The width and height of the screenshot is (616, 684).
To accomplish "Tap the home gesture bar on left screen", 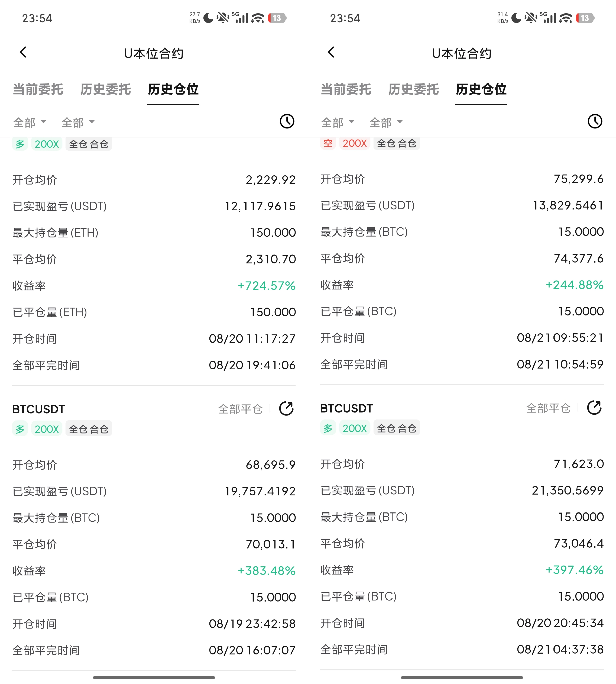I will (154, 677).
